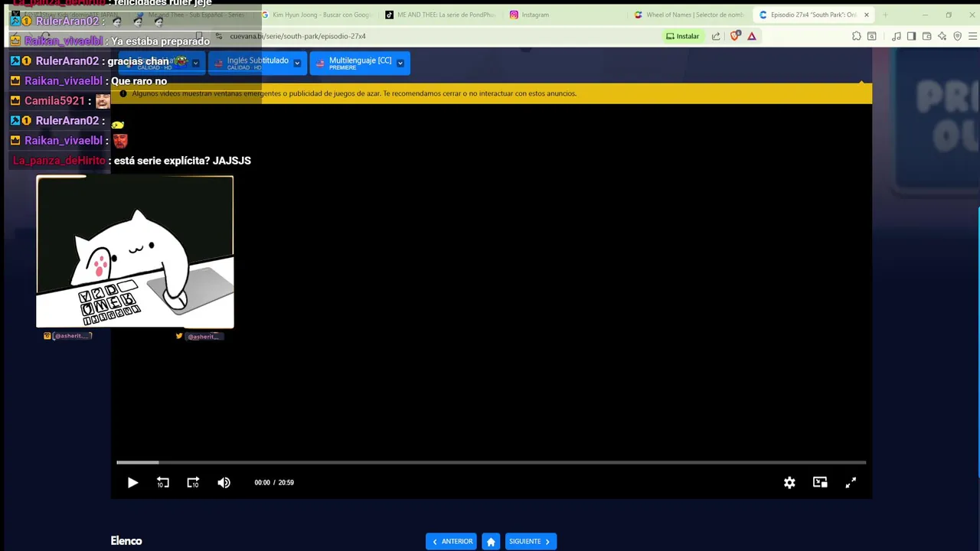Click chat username Camila5921
The image size is (980, 551).
pos(54,101)
